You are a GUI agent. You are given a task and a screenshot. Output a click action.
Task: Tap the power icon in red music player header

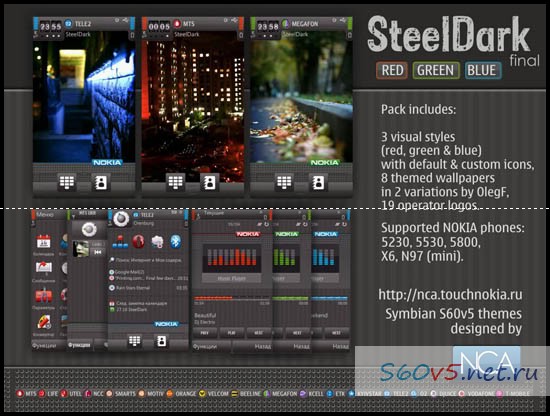[x=266, y=224]
